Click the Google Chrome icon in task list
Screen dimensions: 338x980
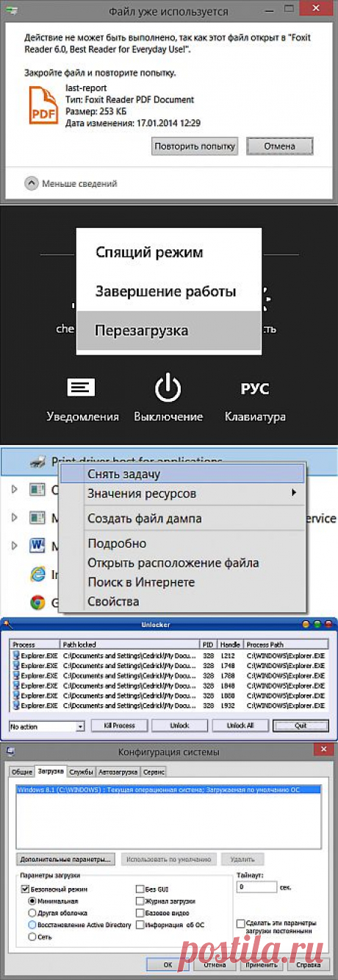click(38, 602)
